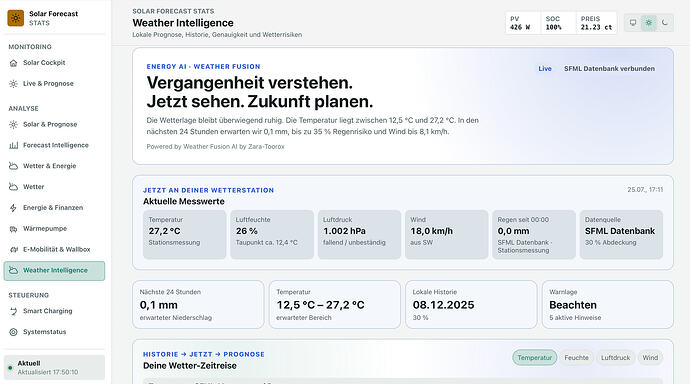690x384 pixels.
Task: Click the Luftdruck 1.002 hPa tile
Action: (359, 234)
